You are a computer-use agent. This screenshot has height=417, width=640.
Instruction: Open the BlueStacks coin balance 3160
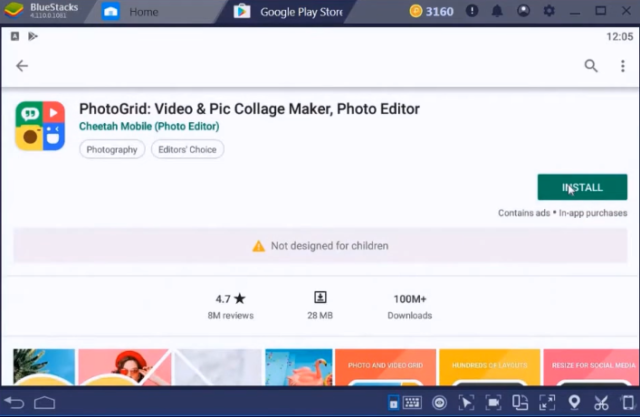point(431,11)
